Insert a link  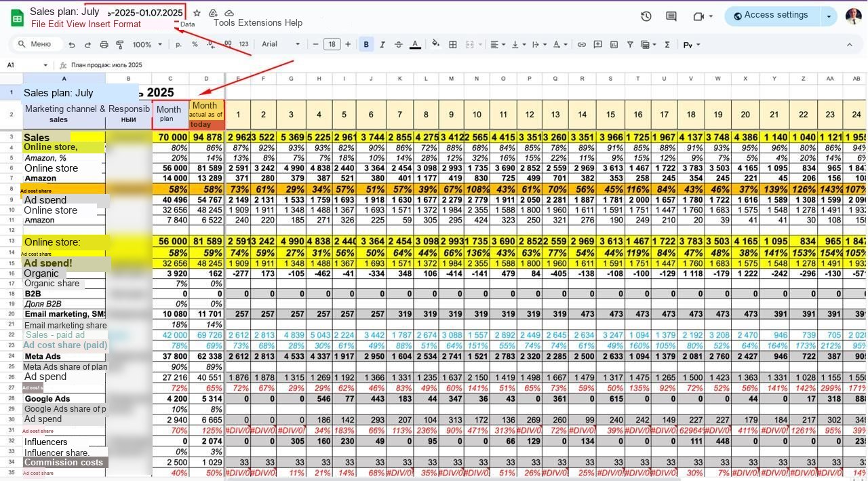click(x=581, y=45)
